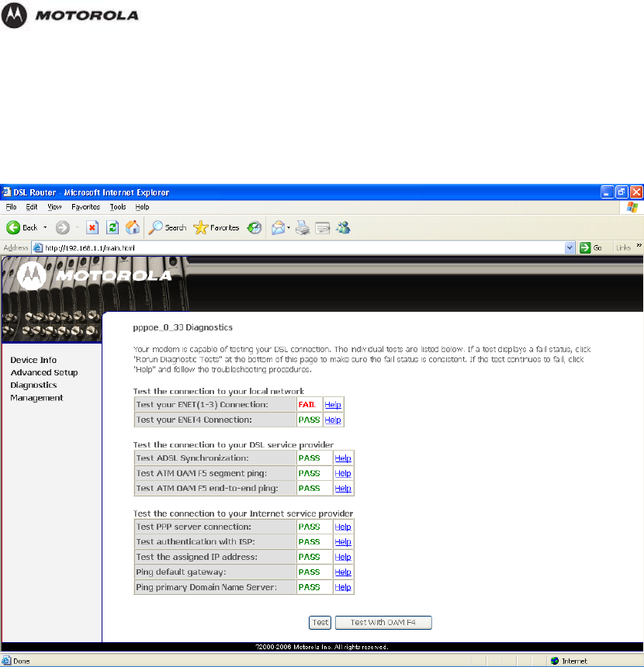Screen dimensions: 644x667
Task: Open the Help menu
Action: click(x=142, y=207)
